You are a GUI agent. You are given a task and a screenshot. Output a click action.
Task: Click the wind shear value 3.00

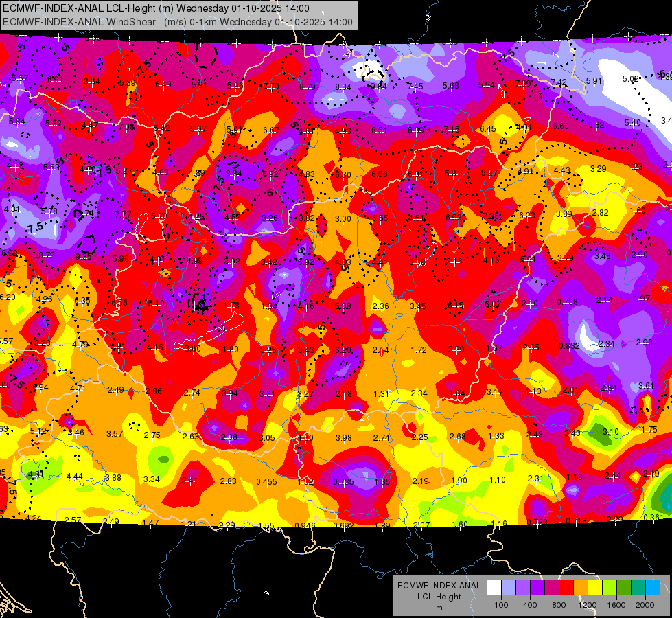(343, 219)
